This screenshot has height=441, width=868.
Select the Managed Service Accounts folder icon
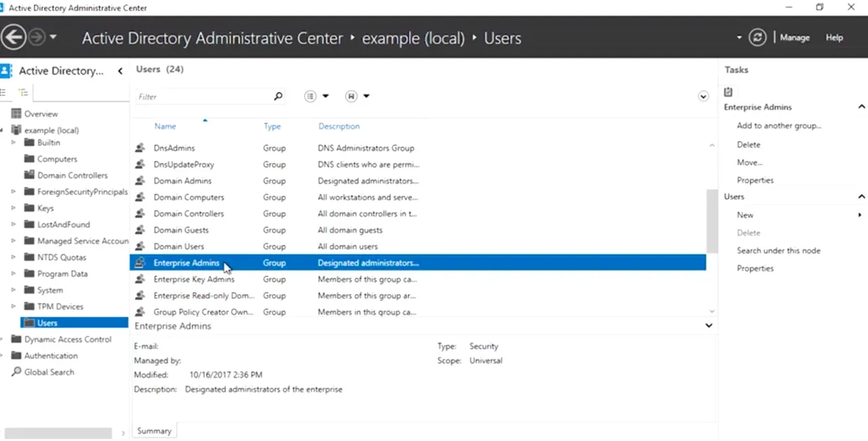[x=29, y=240]
